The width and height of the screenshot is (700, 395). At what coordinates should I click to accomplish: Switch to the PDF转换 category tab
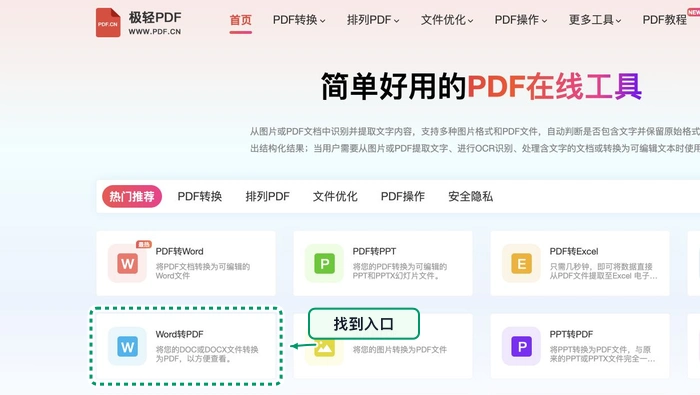click(x=200, y=196)
